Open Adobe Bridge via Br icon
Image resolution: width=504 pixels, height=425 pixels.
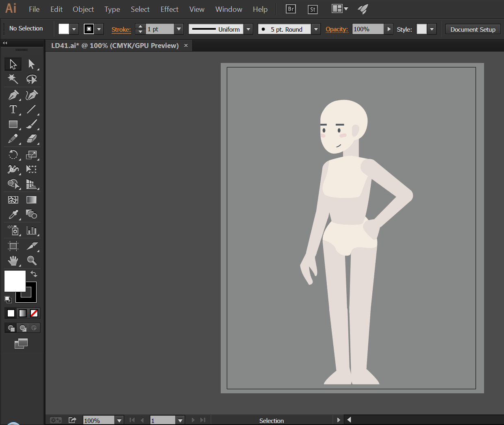coord(291,9)
